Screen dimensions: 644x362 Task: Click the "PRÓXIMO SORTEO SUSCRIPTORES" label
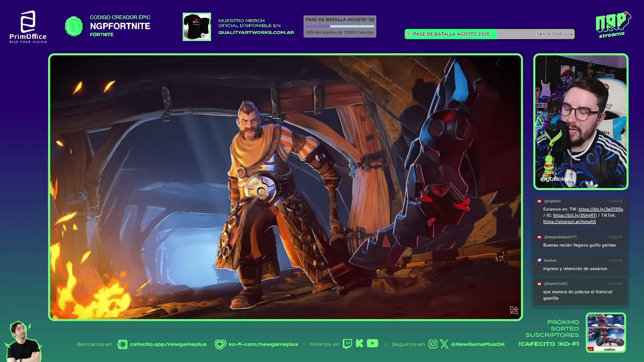552,328
